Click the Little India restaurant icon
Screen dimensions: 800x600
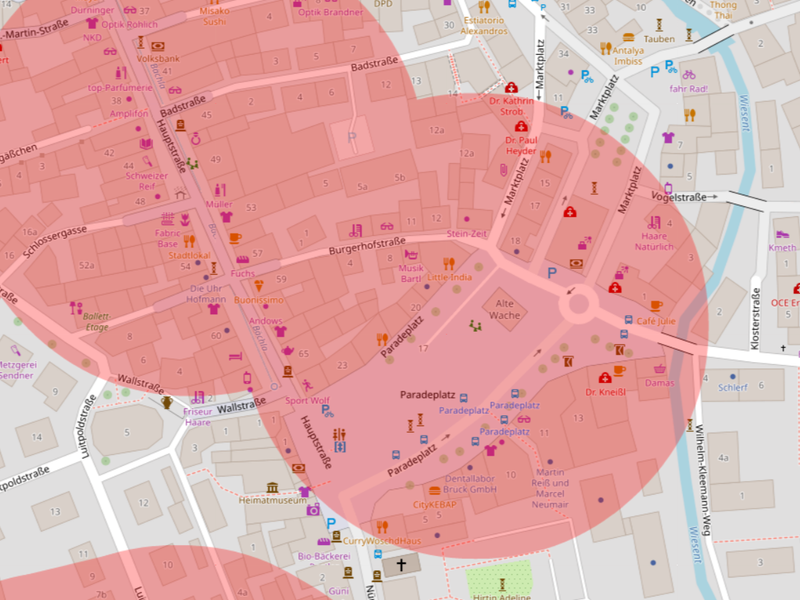[x=449, y=263]
